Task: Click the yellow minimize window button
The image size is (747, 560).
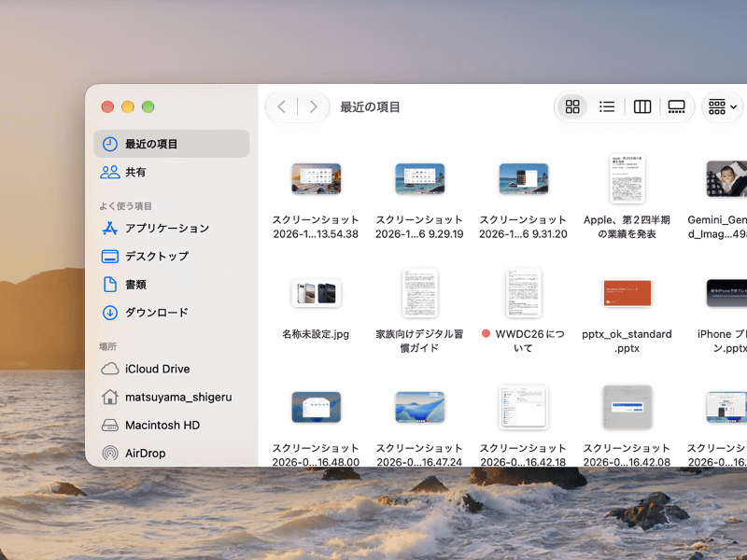Action: coord(128,106)
